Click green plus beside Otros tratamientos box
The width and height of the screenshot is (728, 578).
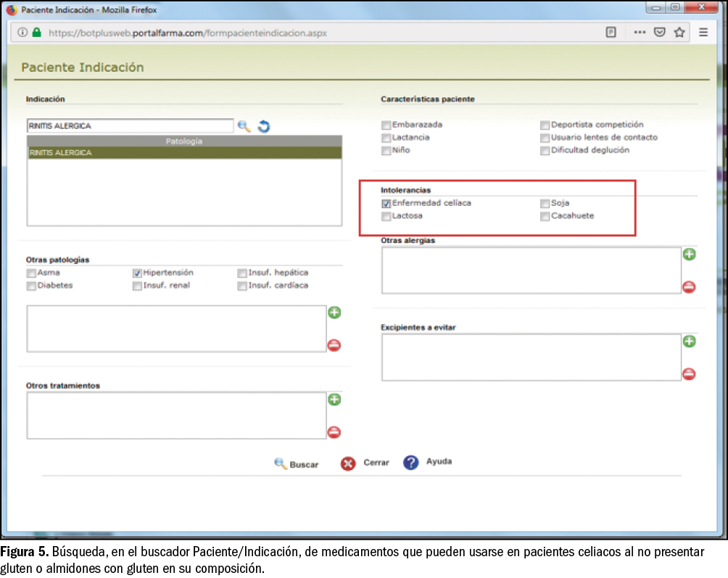tap(334, 400)
